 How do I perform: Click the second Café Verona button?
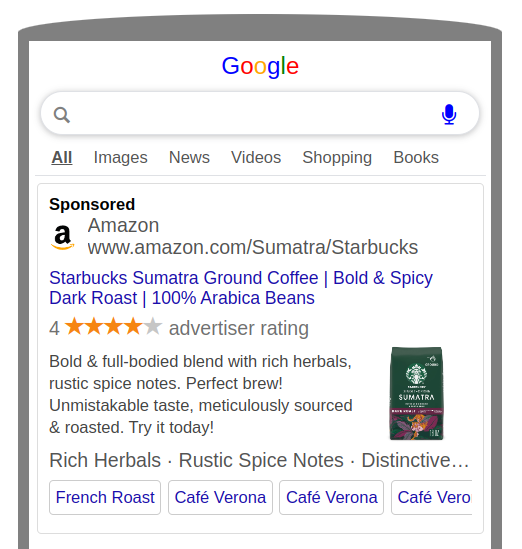point(332,498)
